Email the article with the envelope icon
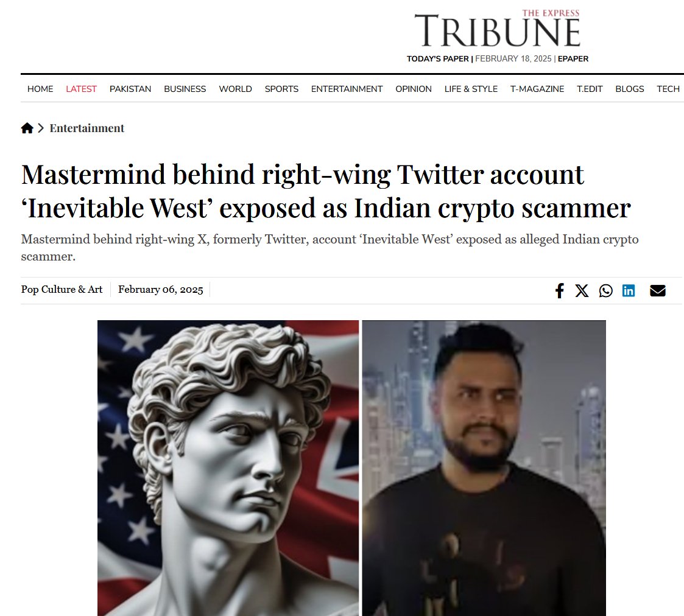Screen dimensions: 684x616 point(657,290)
